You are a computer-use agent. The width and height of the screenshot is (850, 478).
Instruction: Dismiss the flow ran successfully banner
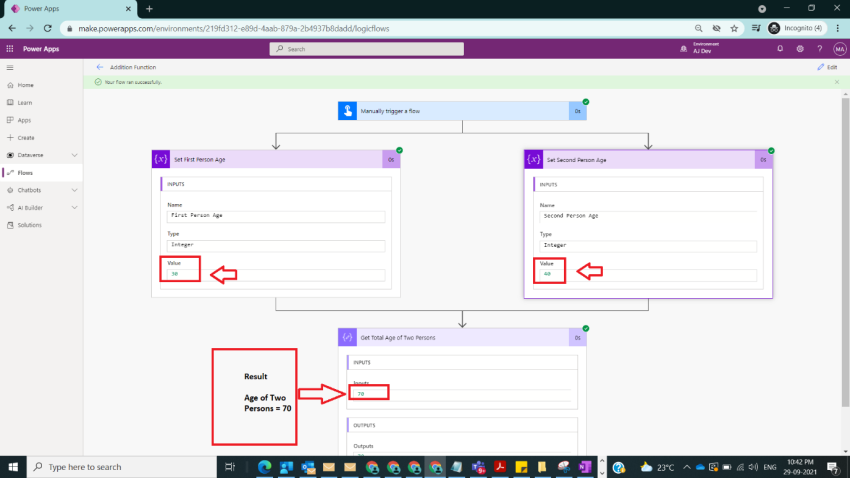[x=837, y=82]
